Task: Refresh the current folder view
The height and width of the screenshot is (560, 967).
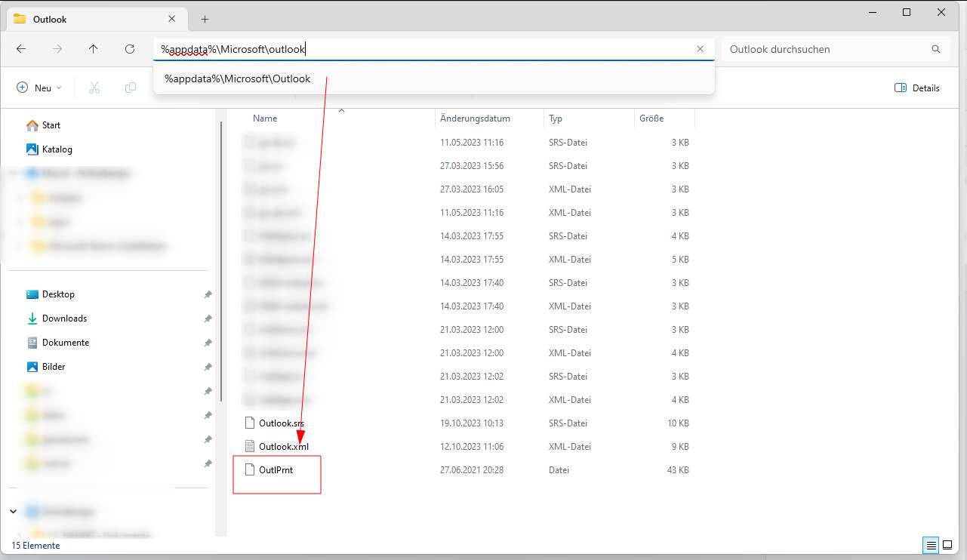Action: coord(130,49)
